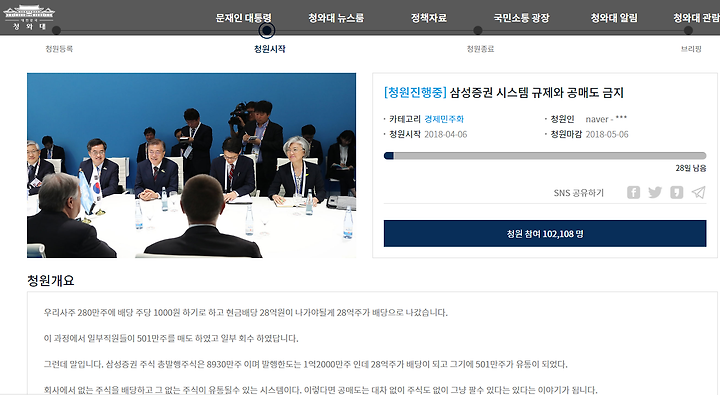Image resolution: width=720 pixels, height=395 pixels.
Task: Open the petition meeting photo
Action: click(191, 165)
